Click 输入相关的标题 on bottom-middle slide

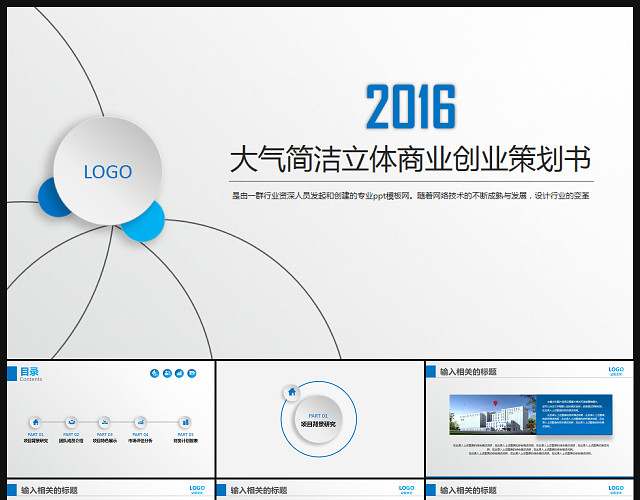tap(259, 491)
